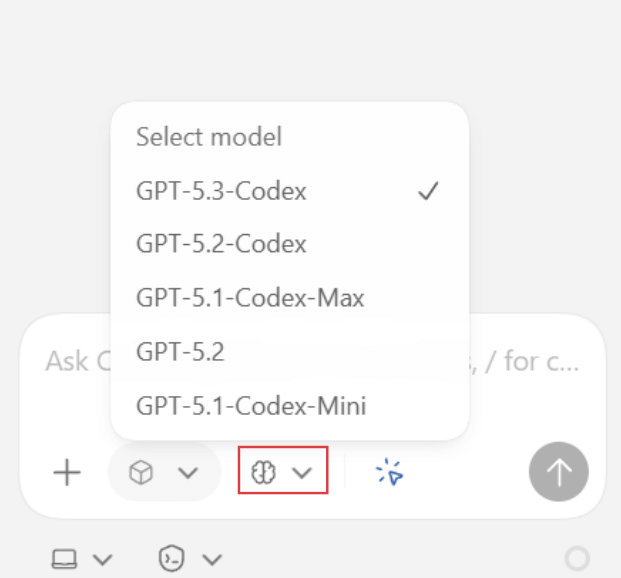Click the terminal-in-hexagon icon
Screen dimensions: 621x578
click(171, 558)
